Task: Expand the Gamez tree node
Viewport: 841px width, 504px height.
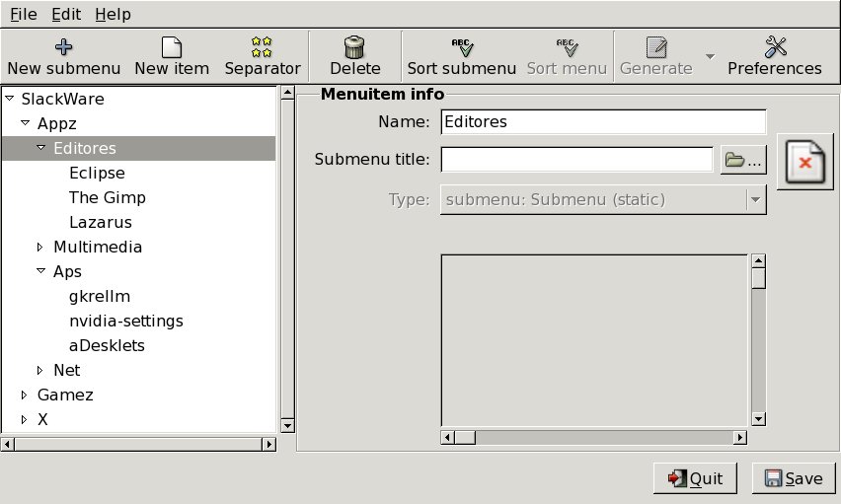Action: click(x=24, y=395)
